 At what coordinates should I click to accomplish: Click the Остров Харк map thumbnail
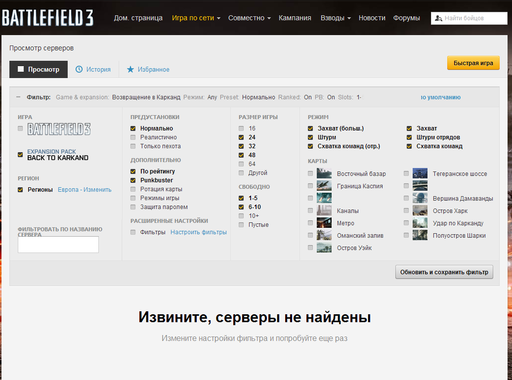coord(420,210)
